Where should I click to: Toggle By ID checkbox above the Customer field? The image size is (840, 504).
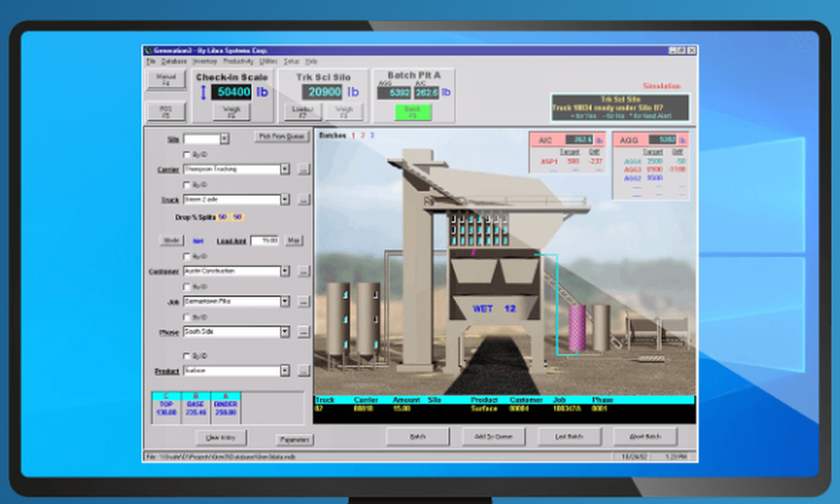186,256
